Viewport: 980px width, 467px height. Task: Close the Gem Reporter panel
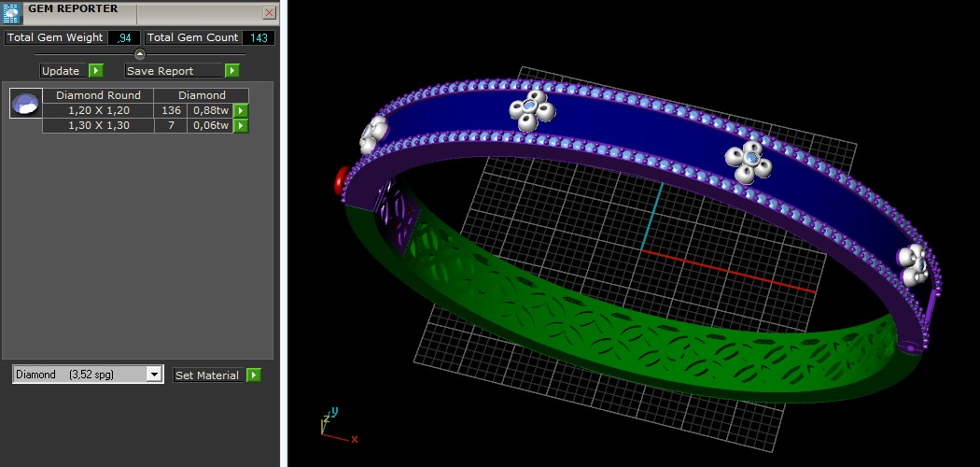pos(270,12)
